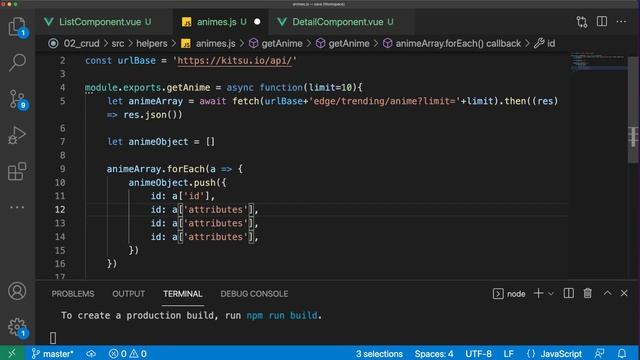This screenshot has height=360, width=640.
Task: Change indentation via Spaces: 4
Action: (x=434, y=353)
